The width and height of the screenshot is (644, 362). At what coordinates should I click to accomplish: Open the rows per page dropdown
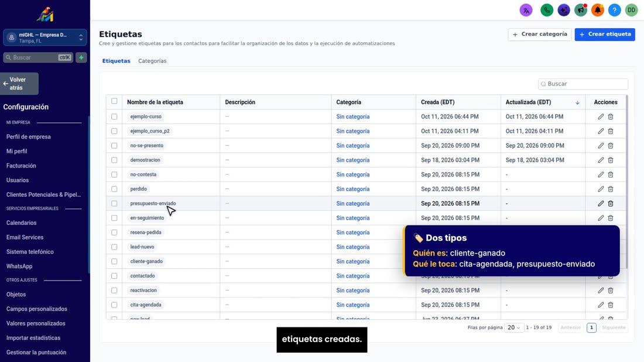click(514, 327)
